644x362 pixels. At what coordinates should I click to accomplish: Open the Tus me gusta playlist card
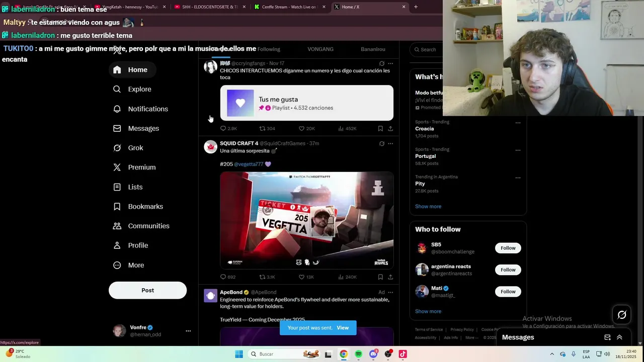pos(306,103)
